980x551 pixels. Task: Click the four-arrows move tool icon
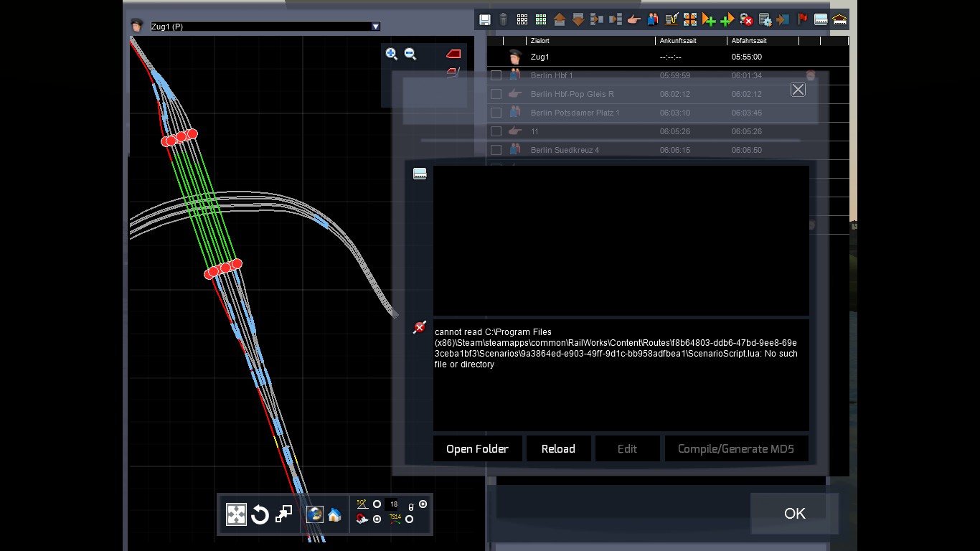[x=236, y=514]
